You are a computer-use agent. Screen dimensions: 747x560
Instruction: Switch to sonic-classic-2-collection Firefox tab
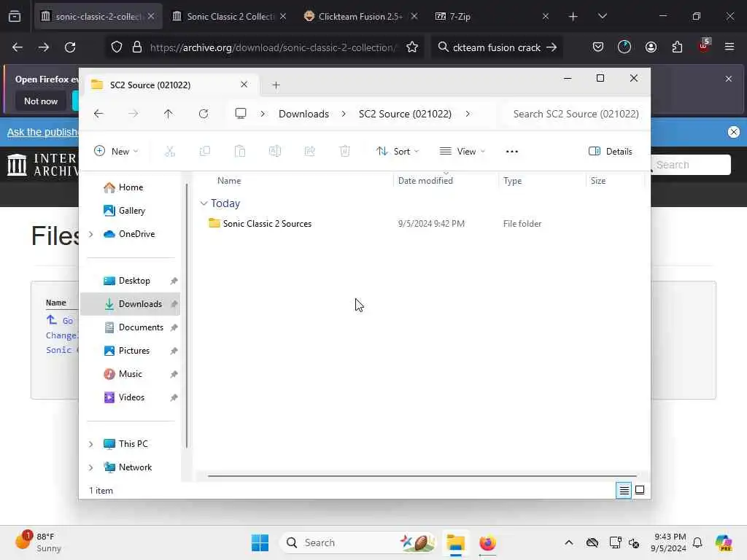tap(98, 16)
